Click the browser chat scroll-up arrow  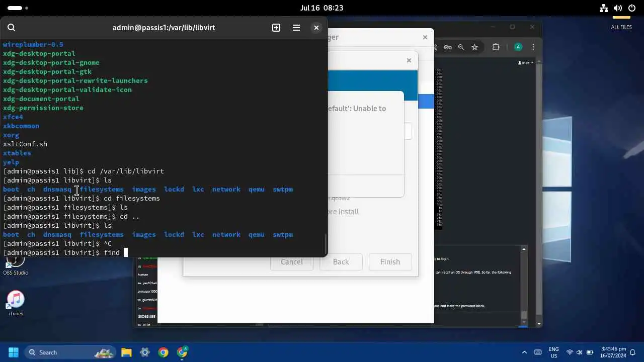pyautogui.click(x=524, y=249)
